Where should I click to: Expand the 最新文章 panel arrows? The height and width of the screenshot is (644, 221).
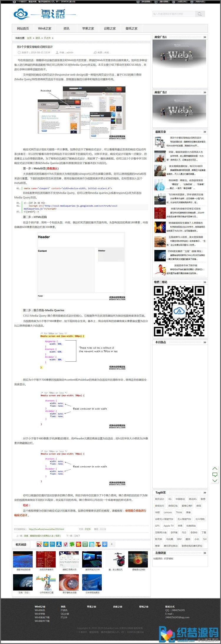(x=205, y=132)
